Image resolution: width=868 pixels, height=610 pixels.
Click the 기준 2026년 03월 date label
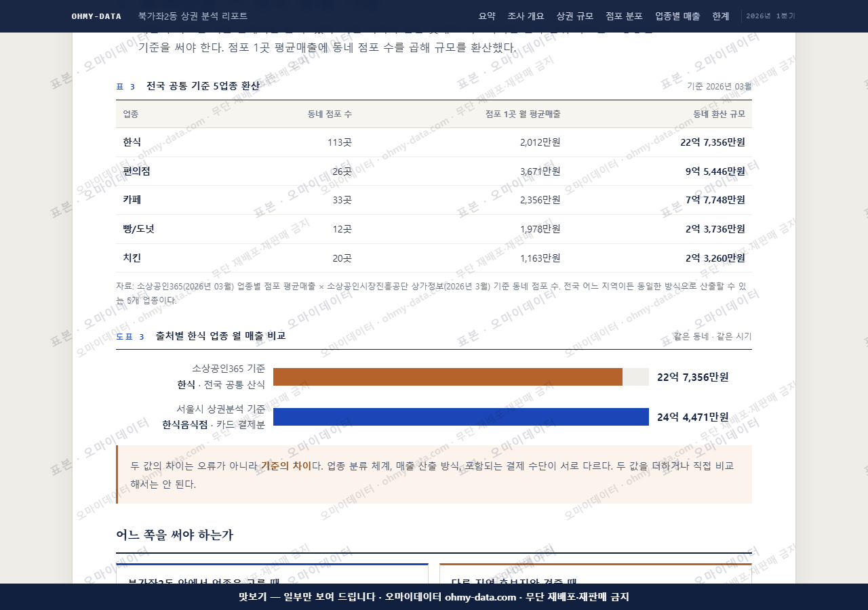pos(719,86)
